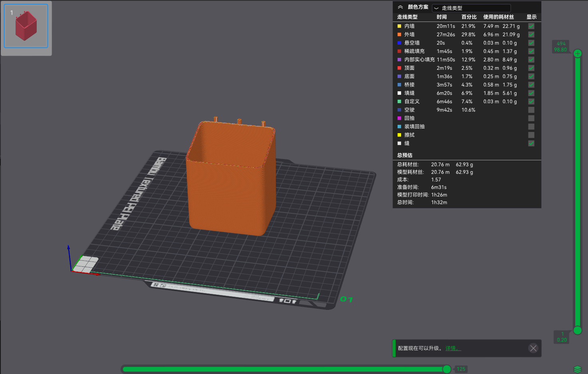Click the 总耗材丝 20.76 m value

pyautogui.click(x=440, y=164)
